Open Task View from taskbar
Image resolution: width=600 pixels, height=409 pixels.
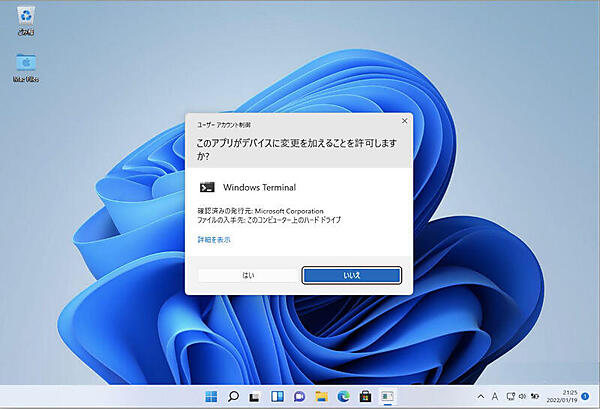click(x=256, y=396)
